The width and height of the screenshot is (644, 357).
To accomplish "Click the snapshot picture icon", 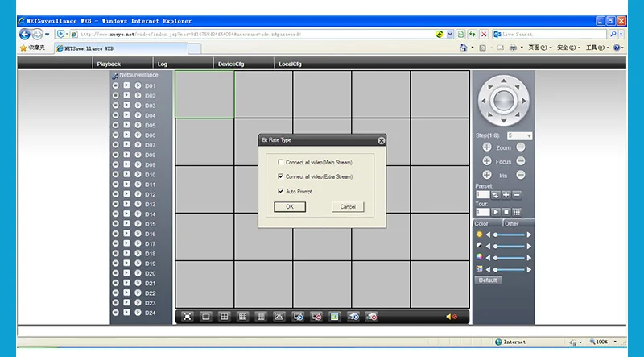I will pyautogui.click(x=335, y=317).
